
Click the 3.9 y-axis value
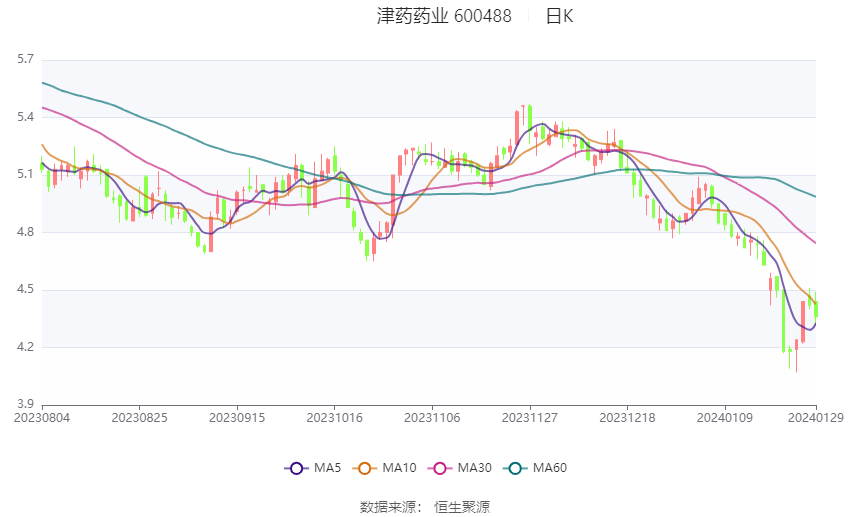pos(25,404)
